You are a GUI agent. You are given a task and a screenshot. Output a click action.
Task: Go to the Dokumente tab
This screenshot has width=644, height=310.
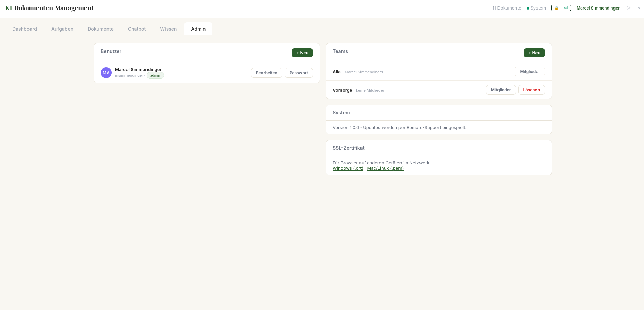coord(100,29)
